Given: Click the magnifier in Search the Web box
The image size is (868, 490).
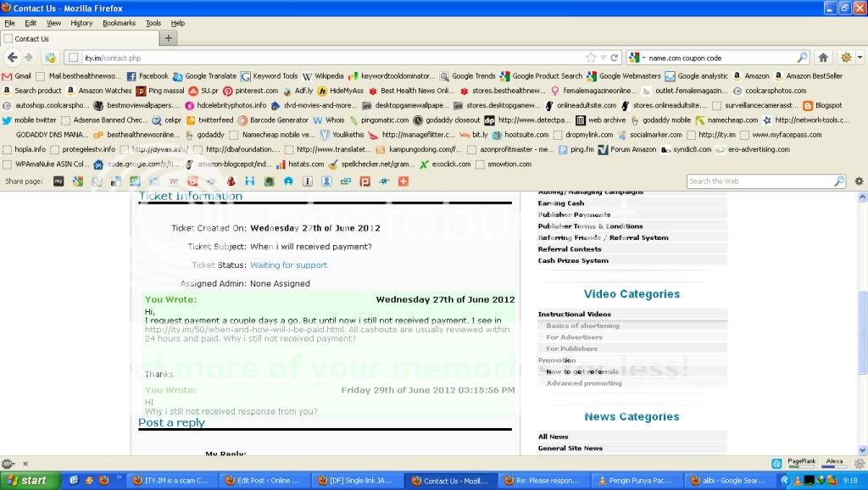Looking at the screenshot, I should pyautogui.click(x=839, y=181).
